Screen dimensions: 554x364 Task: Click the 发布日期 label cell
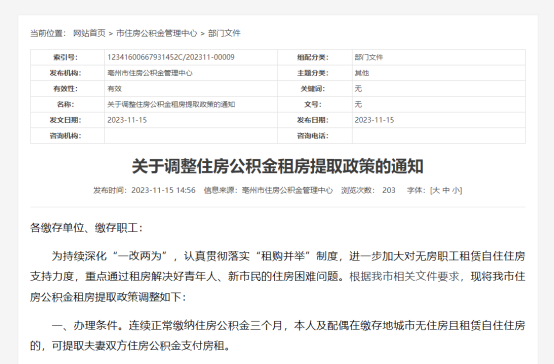tap(315, 120)
